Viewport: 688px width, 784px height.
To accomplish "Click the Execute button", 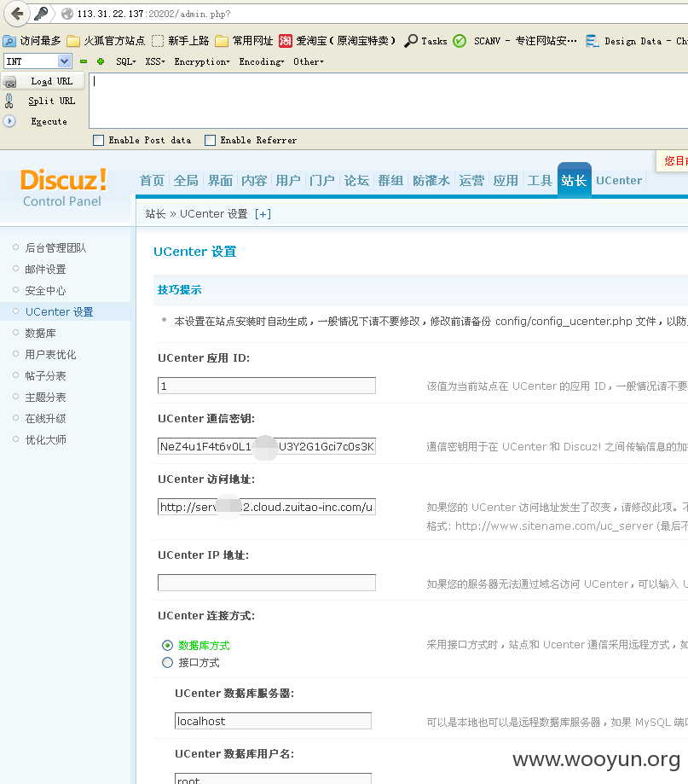I will [43, 121].
